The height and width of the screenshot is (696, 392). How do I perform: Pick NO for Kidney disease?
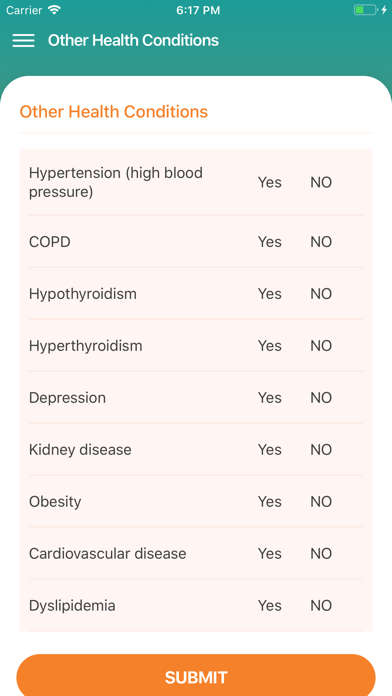coord(321,450)
